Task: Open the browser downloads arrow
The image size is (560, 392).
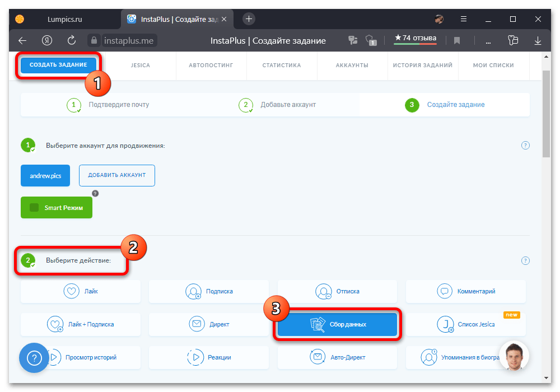Action: click(x=538, y=40)
